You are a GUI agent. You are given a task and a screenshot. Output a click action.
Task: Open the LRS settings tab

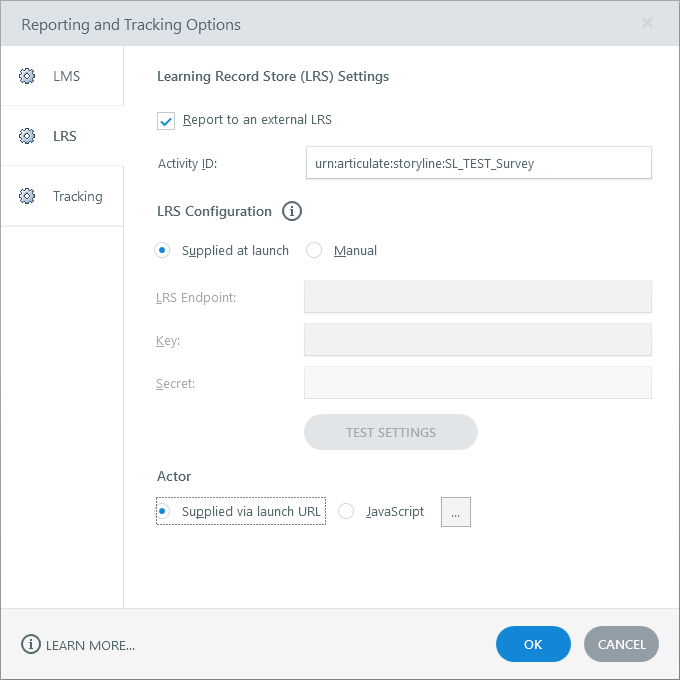(x=64, y=136)
